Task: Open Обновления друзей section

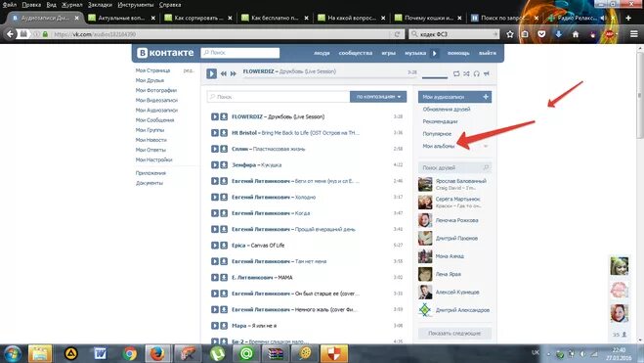Action: click(446, 109)
